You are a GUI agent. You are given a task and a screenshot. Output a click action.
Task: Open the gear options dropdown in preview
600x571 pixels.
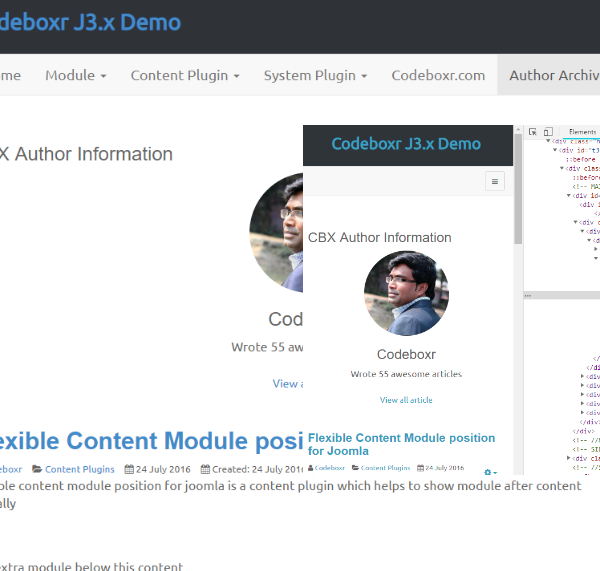(x=491, y=472)
